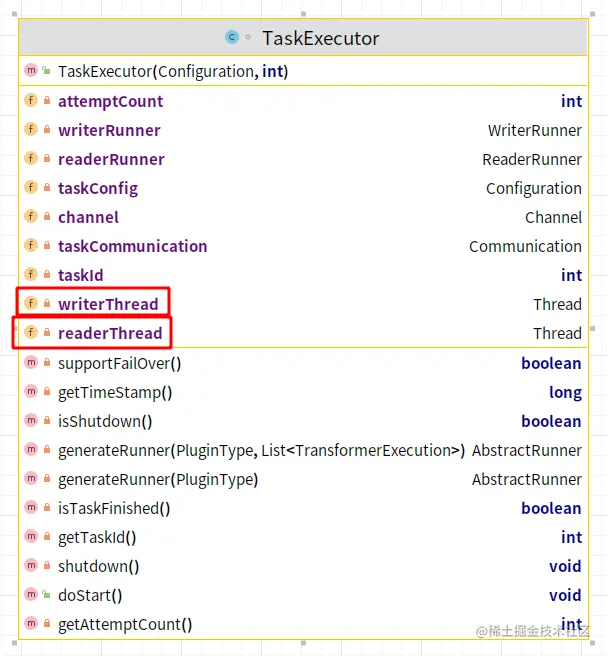Click the lock icon next to shutdown()
Image resolution: width=608 pixels, height=656 pixels.
click(47, 566)
